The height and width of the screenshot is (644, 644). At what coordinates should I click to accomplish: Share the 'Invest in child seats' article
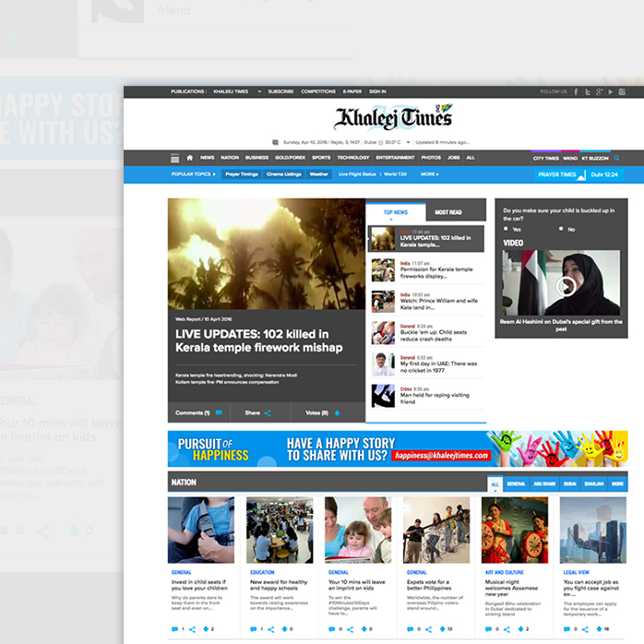click(x=192, y=629)
